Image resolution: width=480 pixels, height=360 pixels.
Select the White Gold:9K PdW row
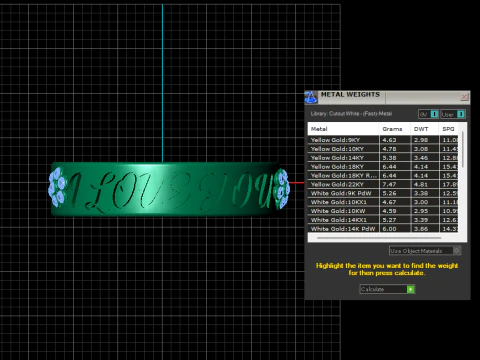click(383, 193)
